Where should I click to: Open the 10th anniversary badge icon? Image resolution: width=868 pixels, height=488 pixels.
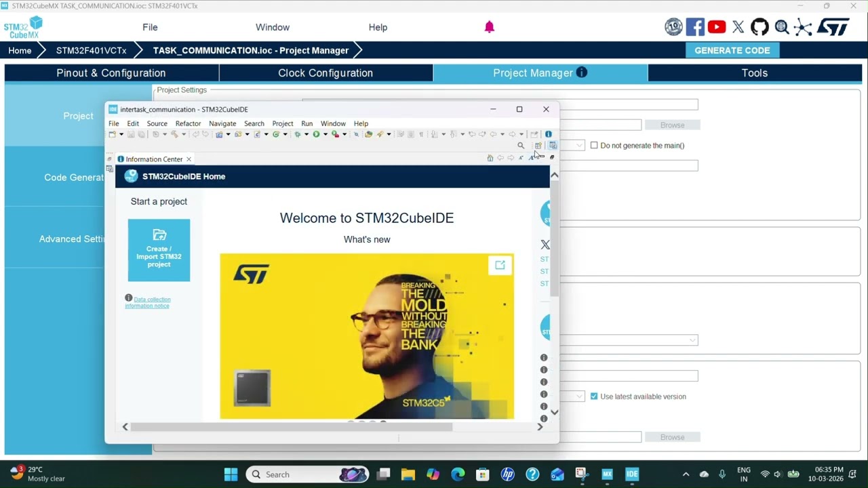tap(673, 27)
